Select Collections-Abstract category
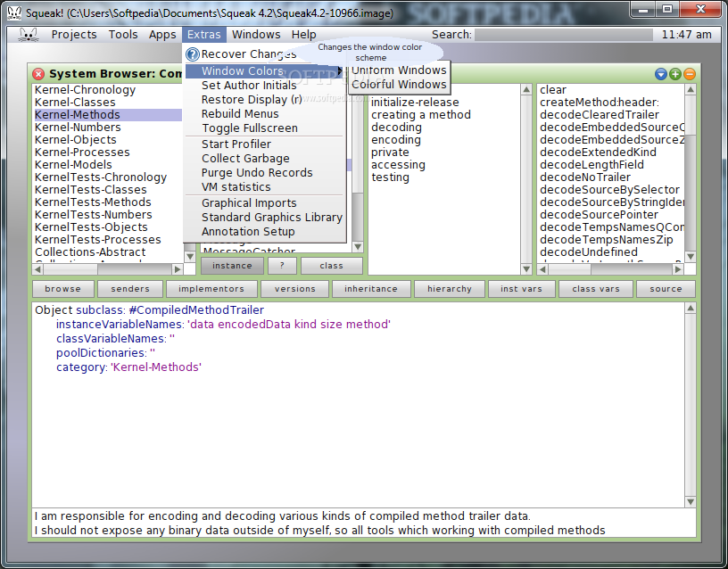This screenshot has height=569, width=728. [90, 252]
